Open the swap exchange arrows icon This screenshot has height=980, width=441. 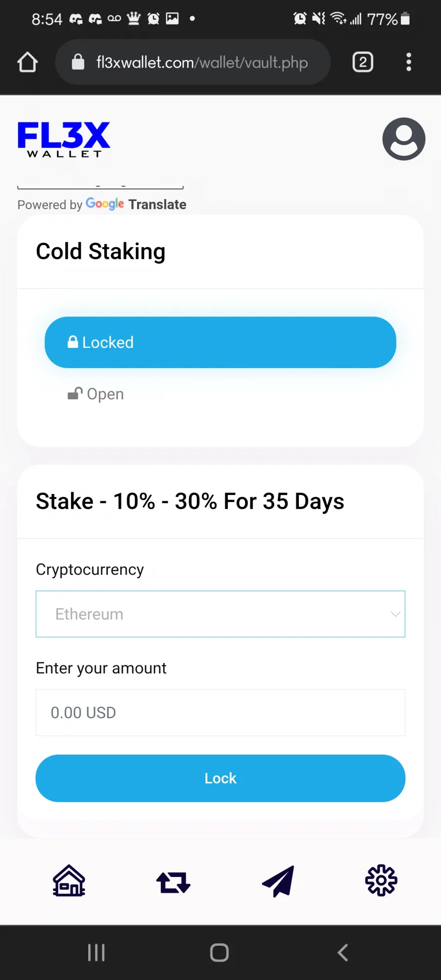(x=173, y=882)
